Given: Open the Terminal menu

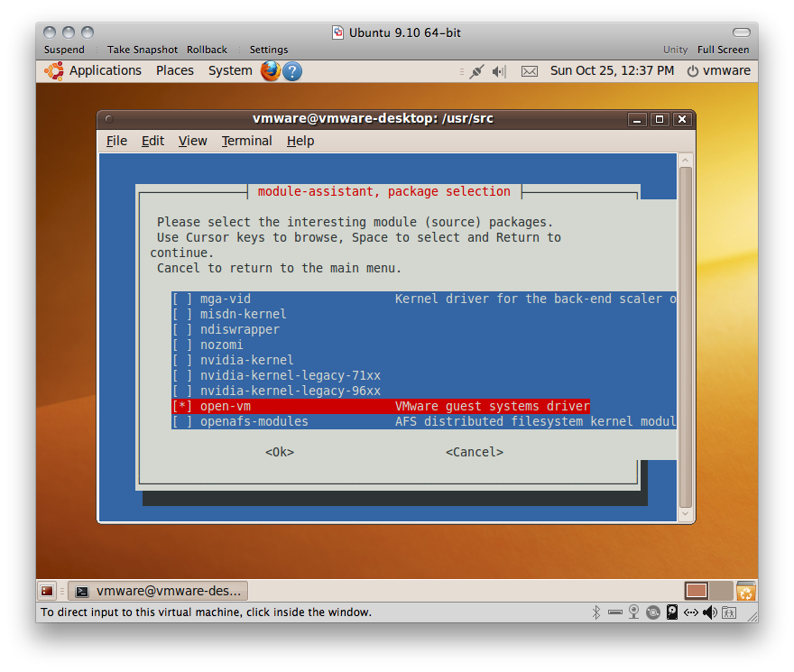Looking at the screenshot, I should (246, 141).
